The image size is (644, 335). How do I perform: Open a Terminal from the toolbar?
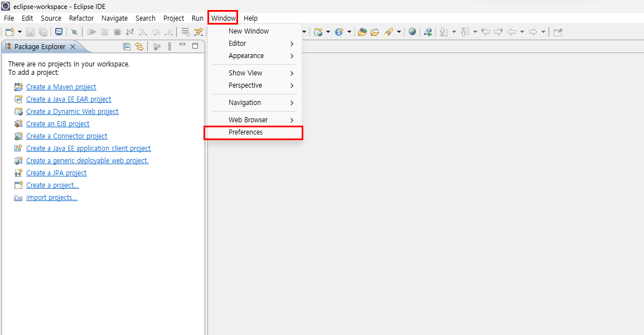point(59,32)
